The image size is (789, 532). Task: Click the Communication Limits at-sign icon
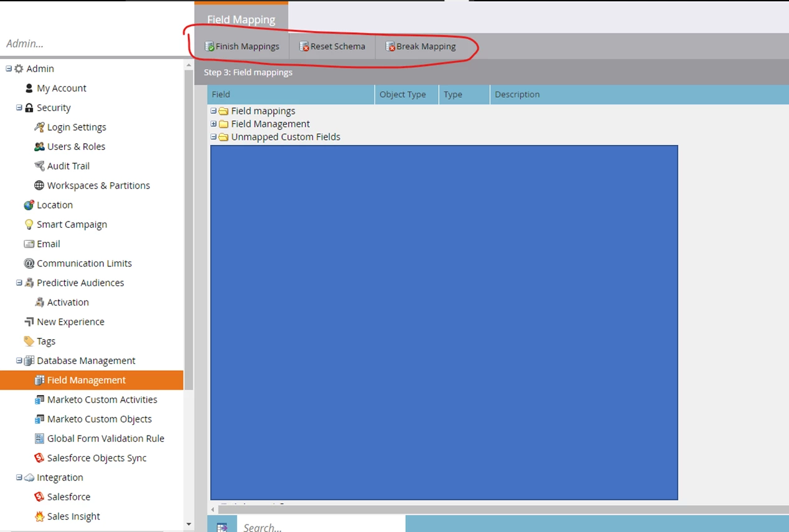[x=29, y=263]
